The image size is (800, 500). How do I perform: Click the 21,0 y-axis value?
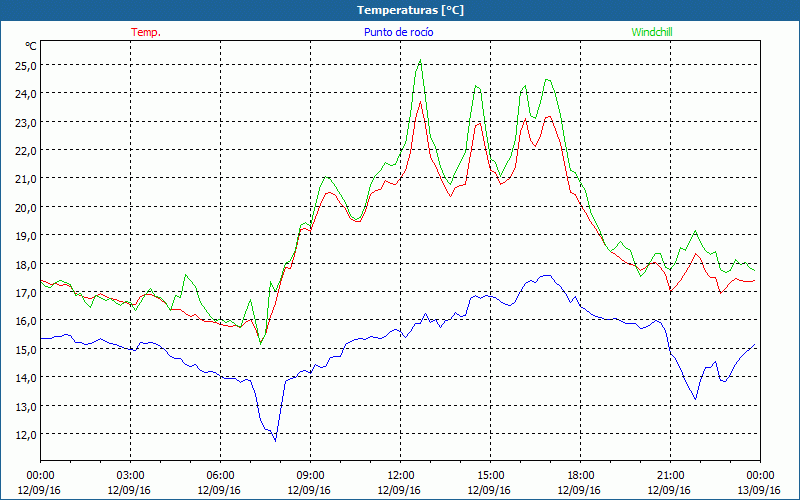tap(26, 179)
